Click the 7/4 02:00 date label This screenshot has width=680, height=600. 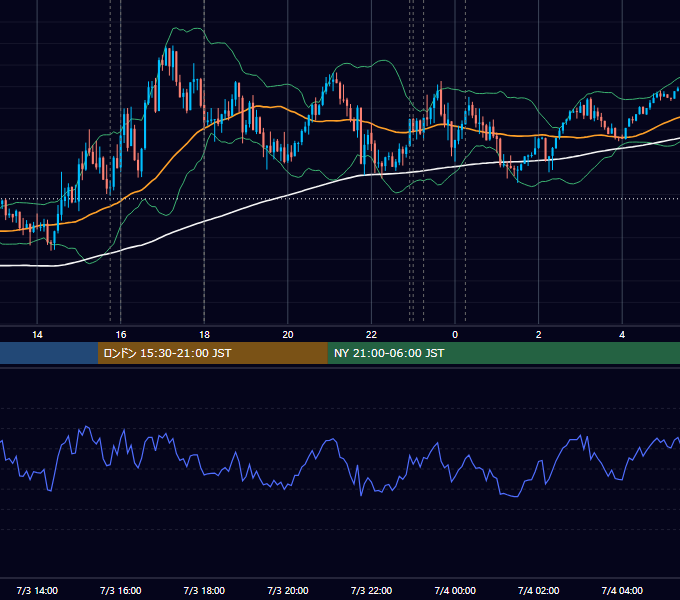click(x=538, y=590)
